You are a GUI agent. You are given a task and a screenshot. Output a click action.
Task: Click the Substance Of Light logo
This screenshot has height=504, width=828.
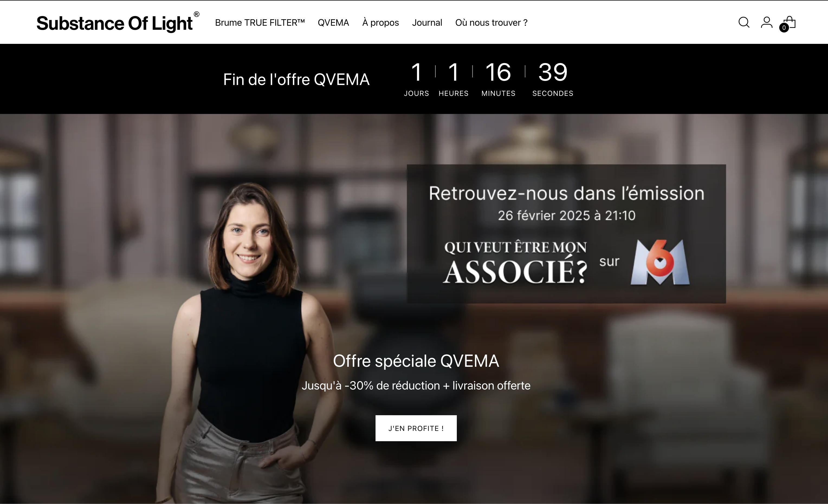pos(115,23)
